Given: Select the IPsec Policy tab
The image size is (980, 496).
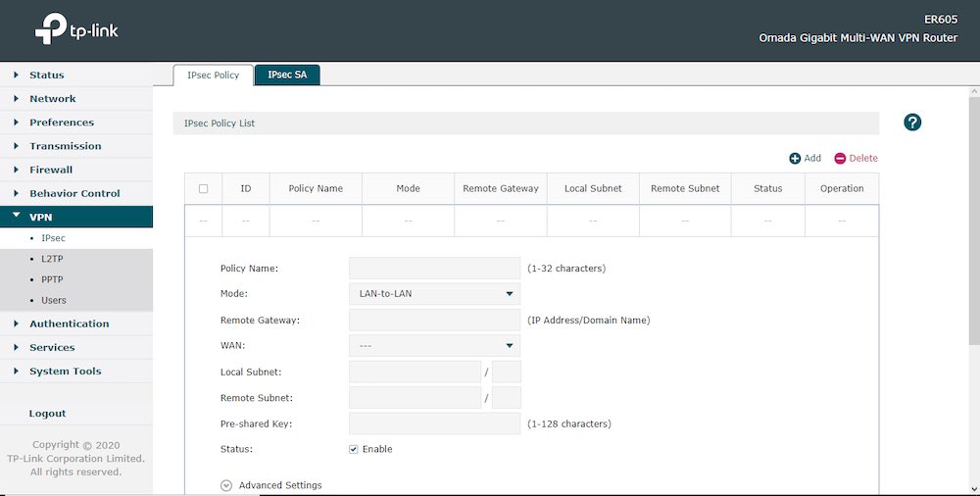Looking at the screenshot, I should pyautogui.click(x=213, y=75).
